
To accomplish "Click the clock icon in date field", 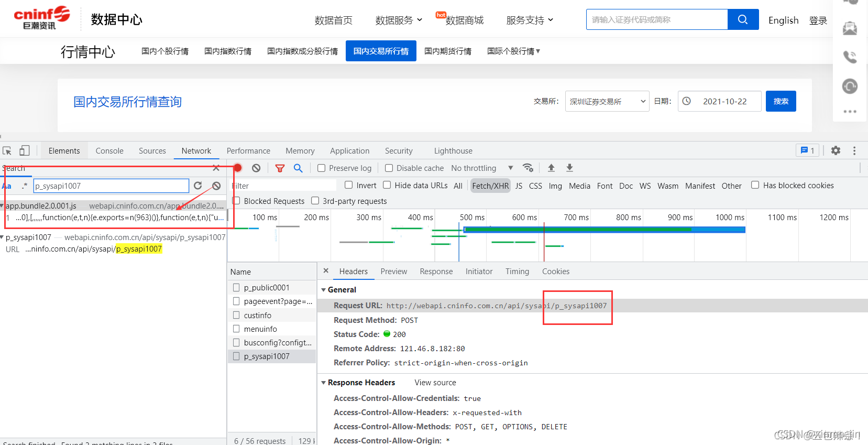I will coord(687,101).
